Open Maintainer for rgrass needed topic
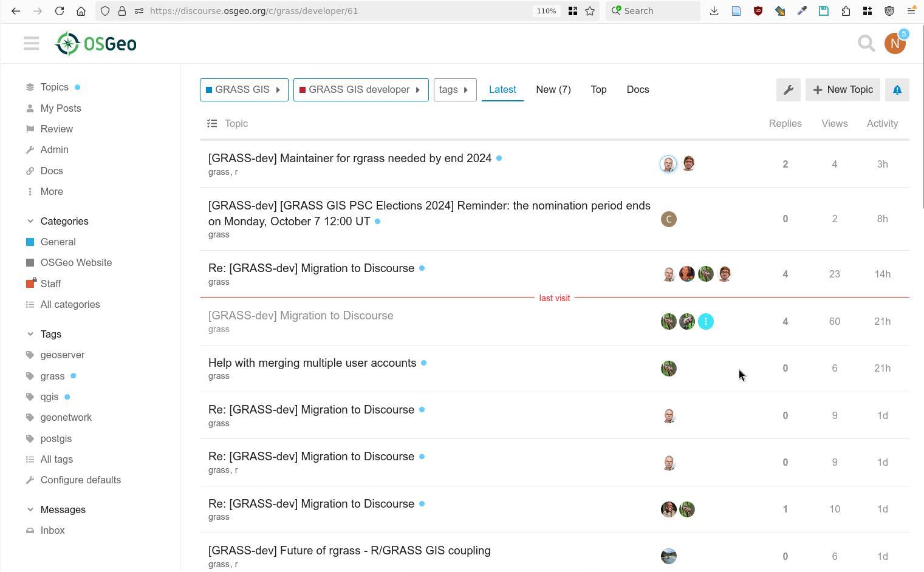Viewport: 924px width, 572px height. coord(350,158)
